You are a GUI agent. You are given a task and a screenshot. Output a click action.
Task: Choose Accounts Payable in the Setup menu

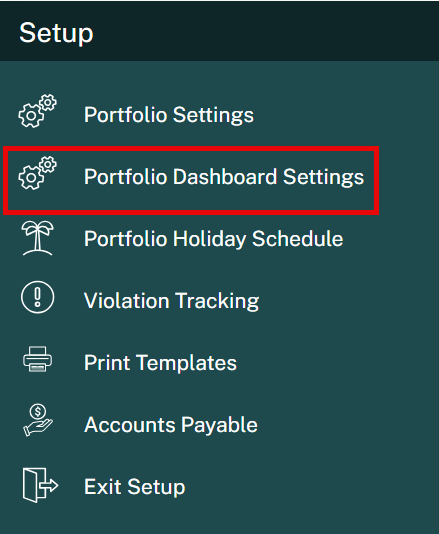[x=171, y=425]
